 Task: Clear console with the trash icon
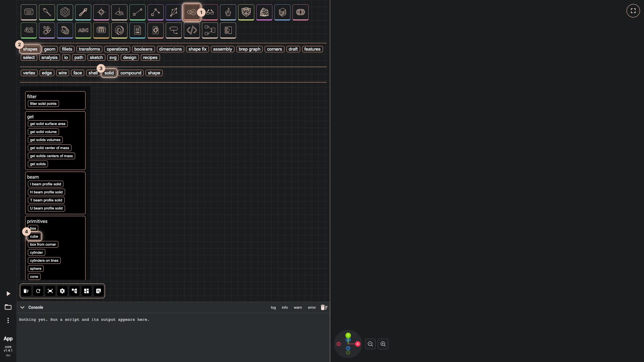click(x=324, y=307)
